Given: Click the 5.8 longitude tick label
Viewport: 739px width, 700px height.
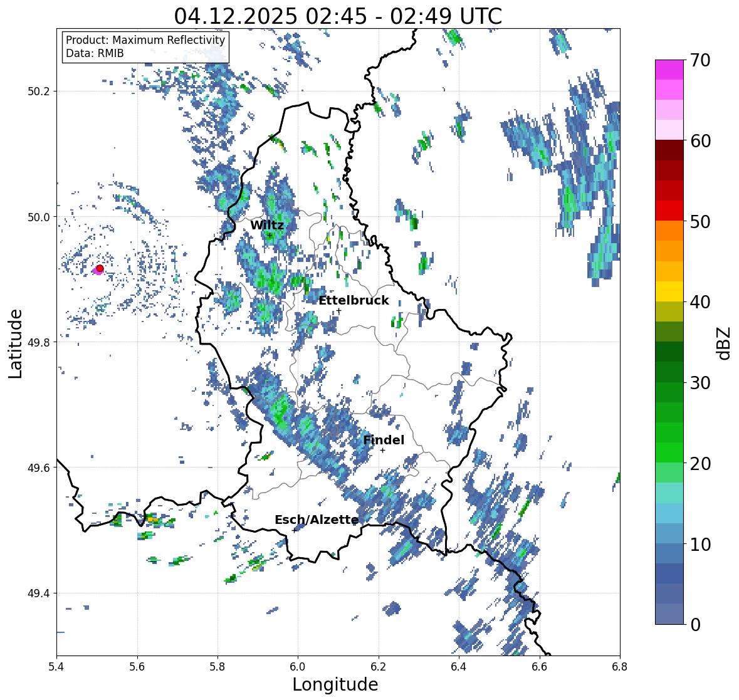Looking at the screenshot, I should pyautogui.click(x=218, y=667).
